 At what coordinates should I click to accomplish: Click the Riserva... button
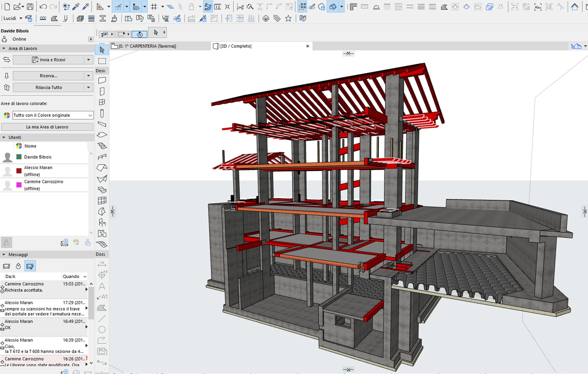click(x=49, y=76)
